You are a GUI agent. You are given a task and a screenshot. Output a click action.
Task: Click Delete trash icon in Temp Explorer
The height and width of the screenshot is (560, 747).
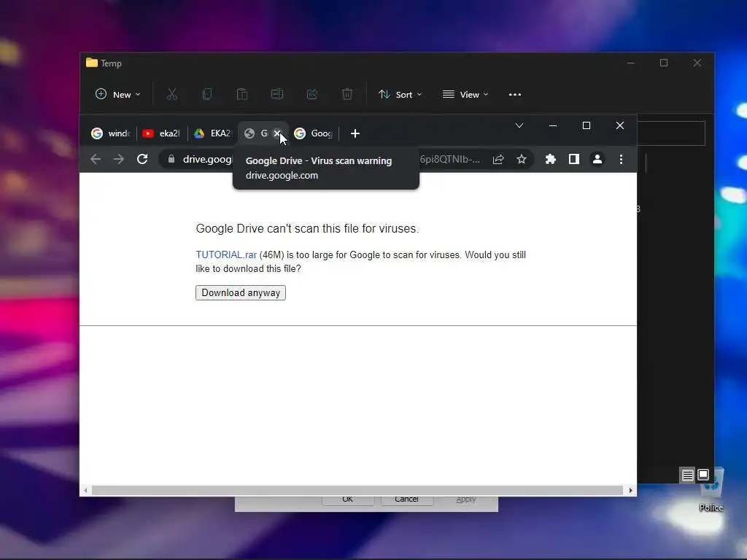(x=347, y=94)
